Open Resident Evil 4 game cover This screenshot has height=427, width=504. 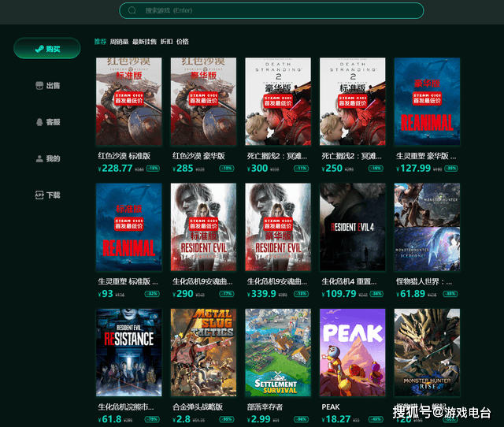[352, 227]
